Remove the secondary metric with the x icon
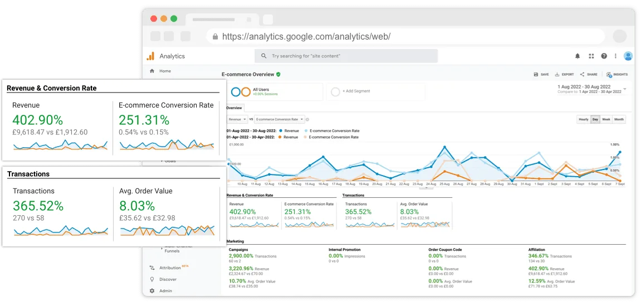This screenshot has width=644, height=306. coord(308,119)
